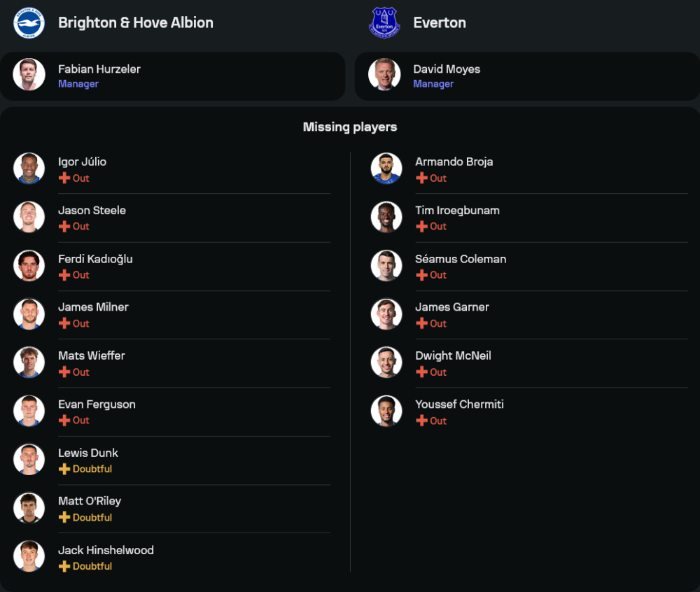Image resolution: width=700 pixels, height=592 pixels.
Task: Click the red injury cross beside Armando Broja
Action: click(x=421, y=178)
